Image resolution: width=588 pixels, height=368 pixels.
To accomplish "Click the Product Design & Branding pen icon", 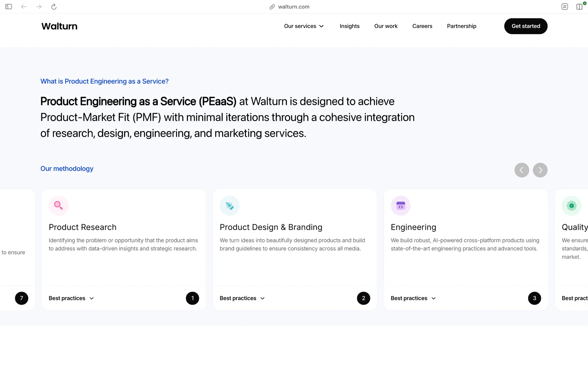I will (230, 205).
